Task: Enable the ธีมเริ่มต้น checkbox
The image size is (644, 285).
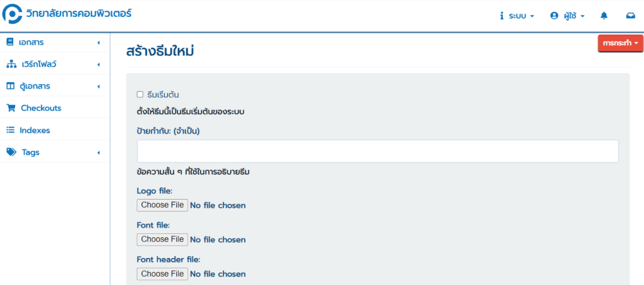Action: coord(140,95)
